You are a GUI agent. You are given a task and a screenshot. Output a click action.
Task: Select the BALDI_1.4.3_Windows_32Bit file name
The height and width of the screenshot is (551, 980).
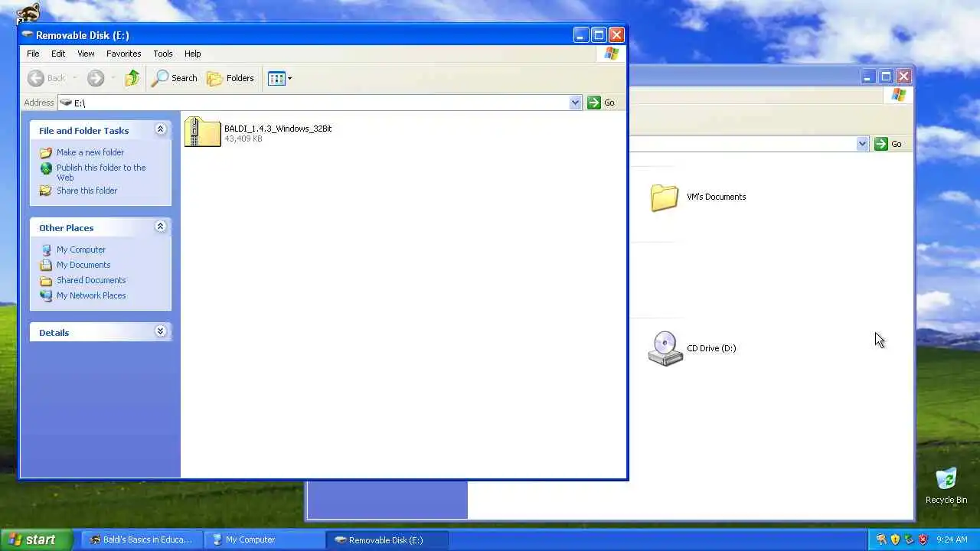pos(278,129)
